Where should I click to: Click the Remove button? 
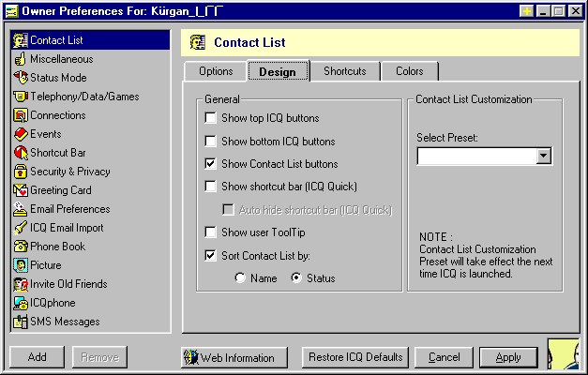pyautogui.click(x=99, y=357)
